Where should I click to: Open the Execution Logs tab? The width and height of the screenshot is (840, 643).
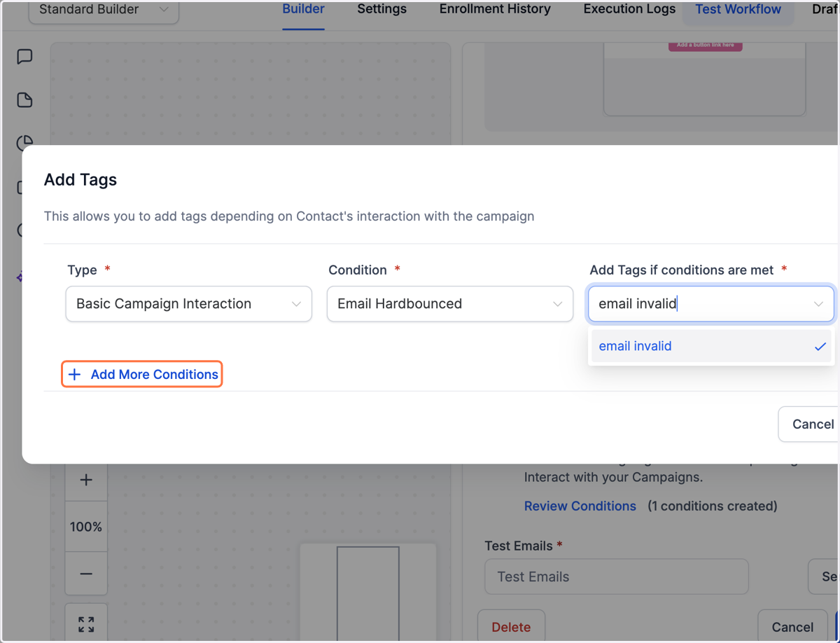coord(629,10)
